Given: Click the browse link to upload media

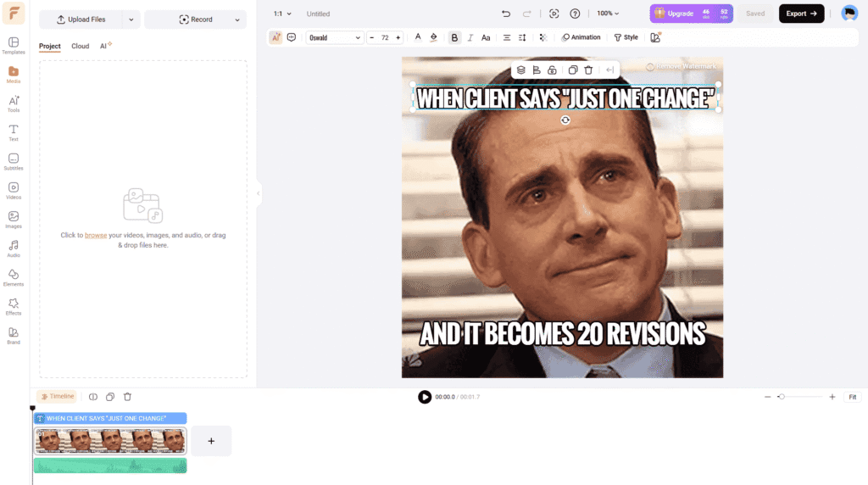Looking at the screenshot, I should click(x=96, y=236).
